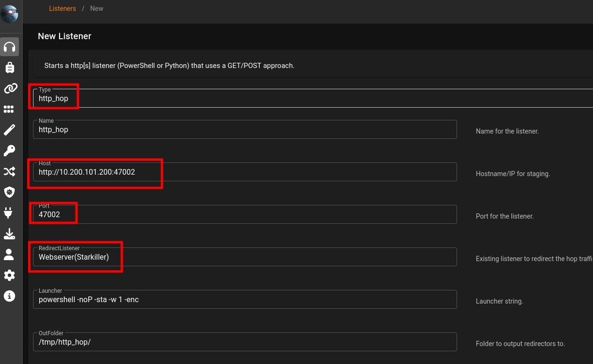Open Modules grid icon in sidebar
Screen dimensions: 593x364
pyautogui.click(x=9, y=109)
